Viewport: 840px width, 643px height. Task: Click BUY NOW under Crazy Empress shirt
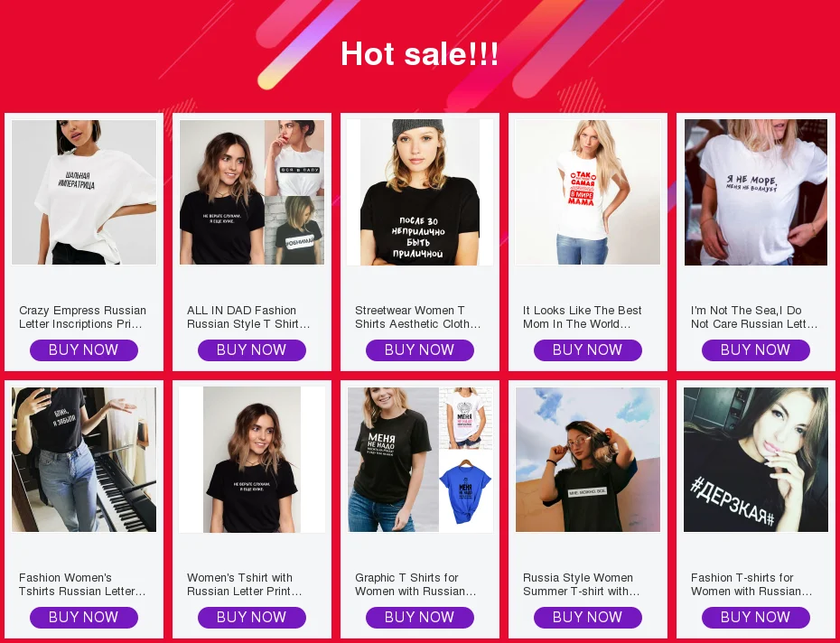[84, 349]
